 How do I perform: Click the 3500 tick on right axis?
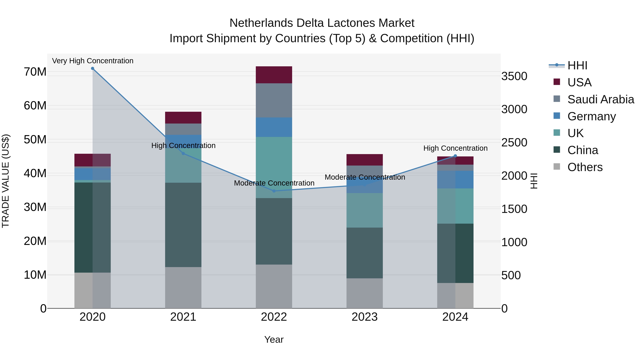(514, 76)
